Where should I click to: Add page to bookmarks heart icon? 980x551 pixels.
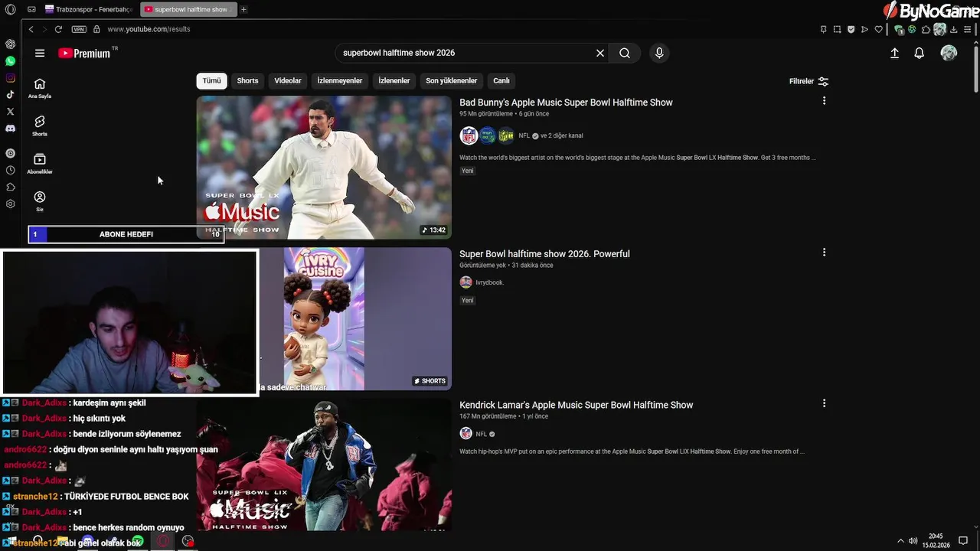coord(878,29)
